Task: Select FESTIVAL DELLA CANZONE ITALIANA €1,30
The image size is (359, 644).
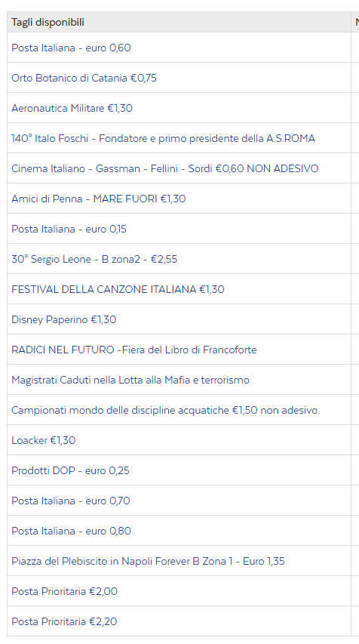Action: tap(118, 290)
